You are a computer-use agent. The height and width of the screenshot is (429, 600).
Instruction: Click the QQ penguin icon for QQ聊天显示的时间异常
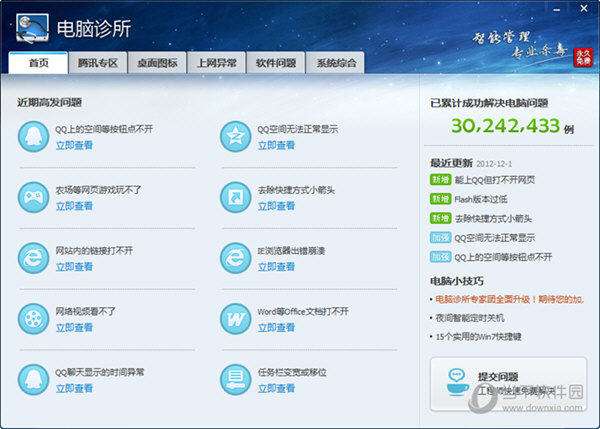(33, 380)
